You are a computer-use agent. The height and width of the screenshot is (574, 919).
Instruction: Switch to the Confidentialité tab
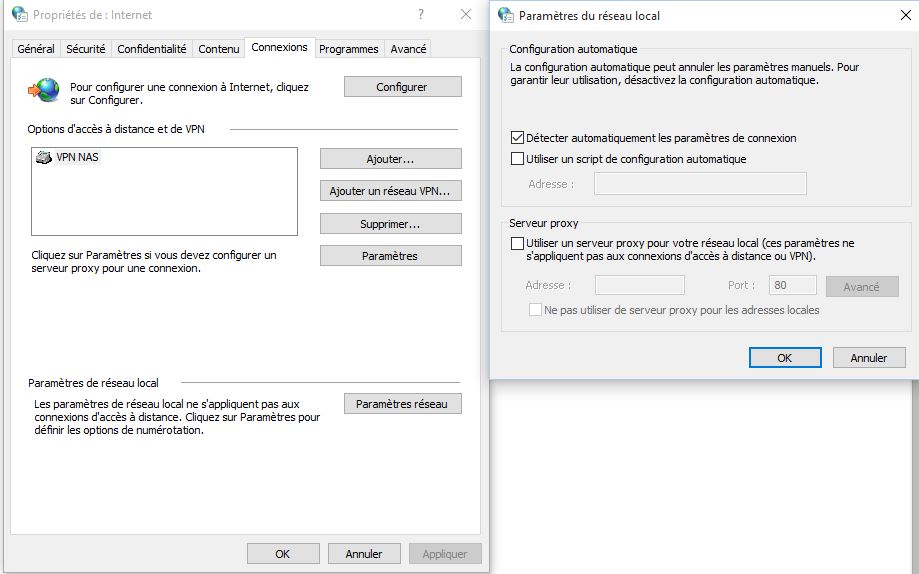151,49
